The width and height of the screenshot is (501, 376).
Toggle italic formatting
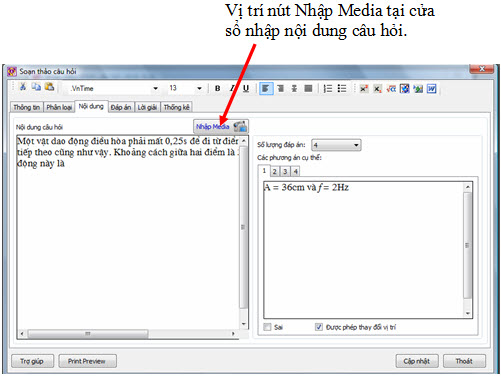pos(232,88)
